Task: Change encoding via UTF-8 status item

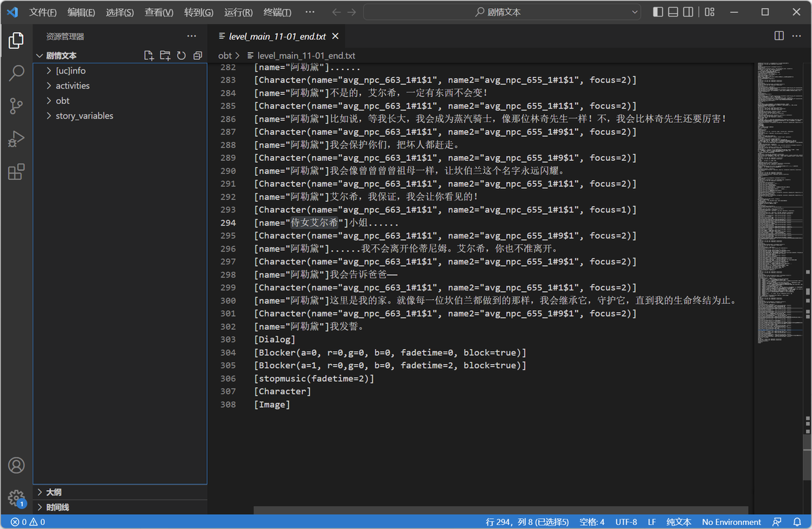Action: (626, 522)
